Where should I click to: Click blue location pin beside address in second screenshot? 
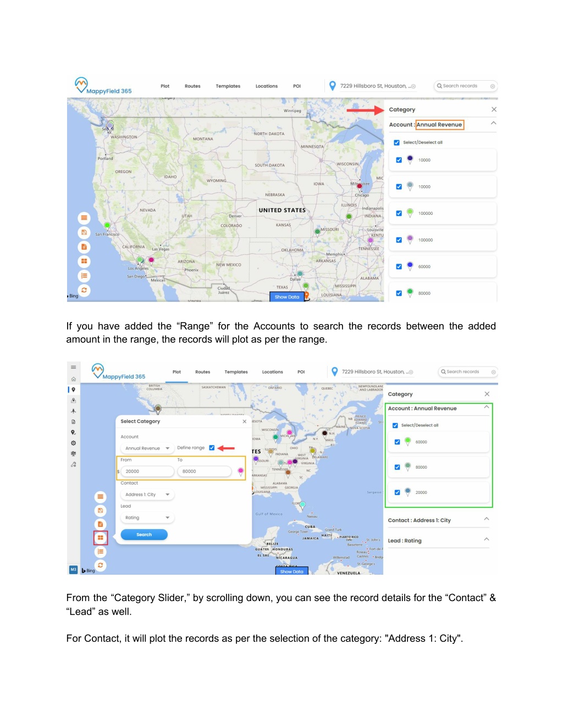[x=335, y=371]
